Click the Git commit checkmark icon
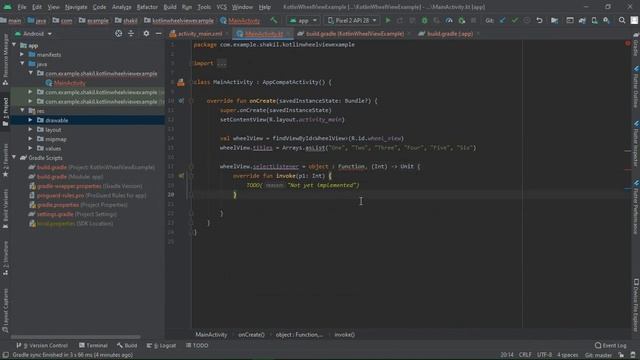Viewport: 640px width, 360px height. point(515,20)
